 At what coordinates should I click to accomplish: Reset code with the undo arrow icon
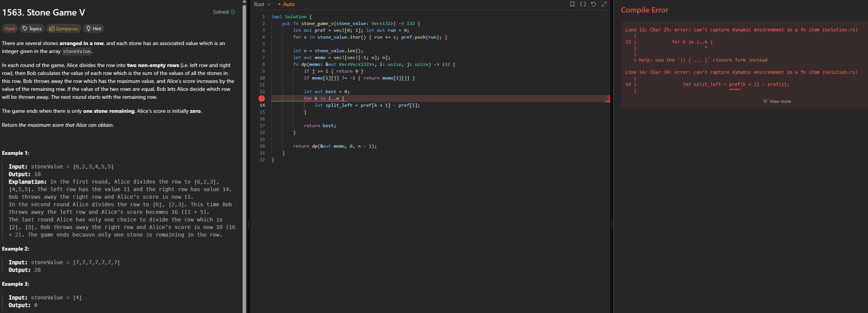click(x=594, y=4)
